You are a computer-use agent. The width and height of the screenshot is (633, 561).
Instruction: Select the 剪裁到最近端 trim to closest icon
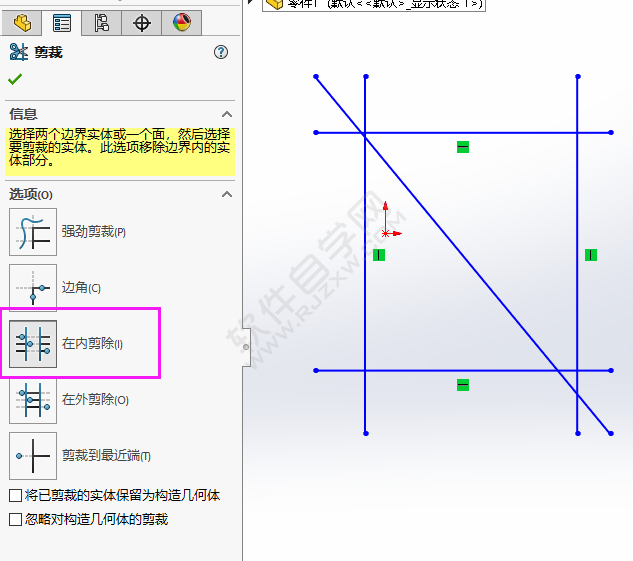tap(33, 456)
